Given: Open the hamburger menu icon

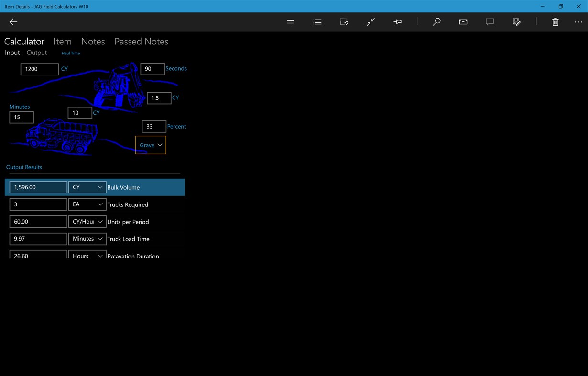Looking at the screenshot, I should pyautogui.click(x=290, y=22).
